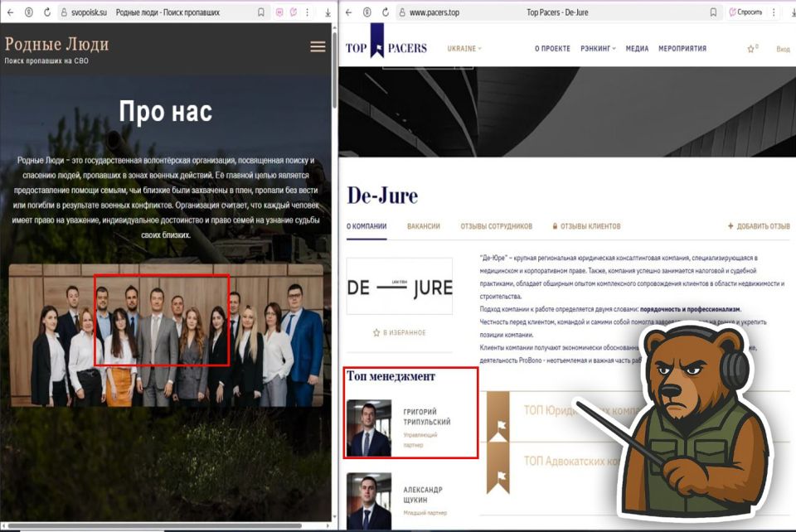
Task: Expand the UKRAINE country dropdown
Action: pos(463,48)
